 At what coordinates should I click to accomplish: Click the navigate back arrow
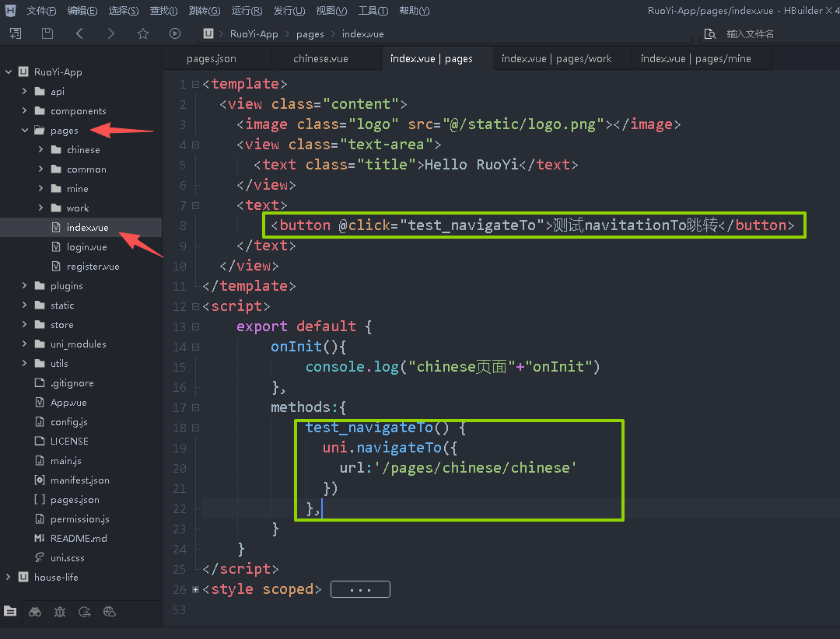[79, 33]
